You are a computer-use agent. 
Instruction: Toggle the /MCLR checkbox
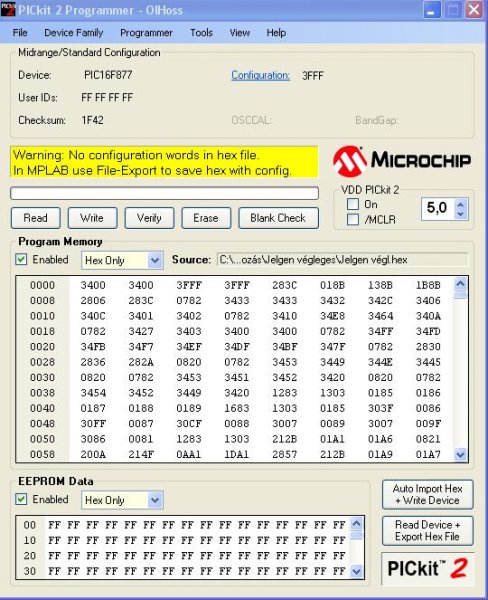click(353, 220)
